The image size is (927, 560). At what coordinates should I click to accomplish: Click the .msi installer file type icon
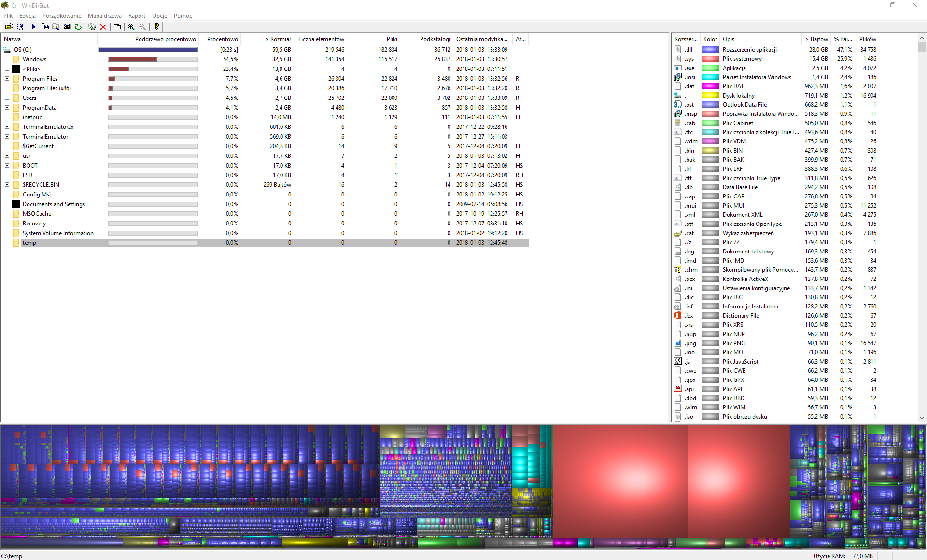[x=678, y=77]
